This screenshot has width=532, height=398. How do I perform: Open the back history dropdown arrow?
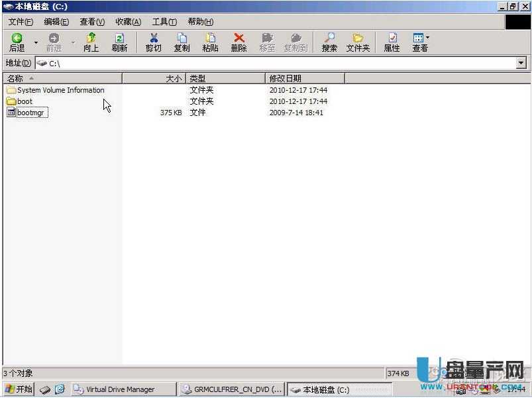[36, 42]
